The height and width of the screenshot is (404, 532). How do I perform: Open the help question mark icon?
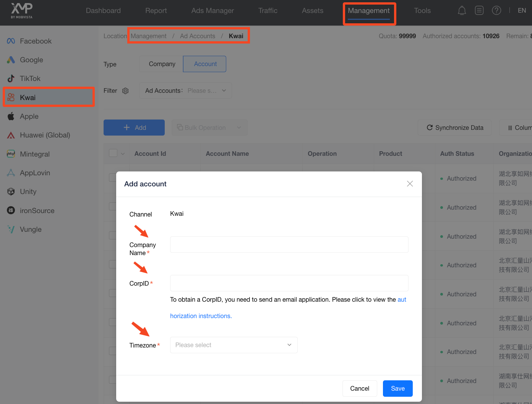496,11
